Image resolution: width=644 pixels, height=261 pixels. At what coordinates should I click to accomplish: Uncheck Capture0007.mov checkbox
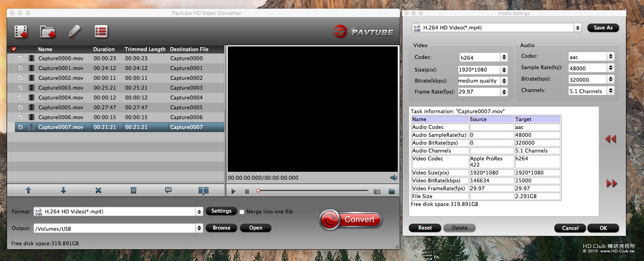pyautogui.click(x=20, y=127)
